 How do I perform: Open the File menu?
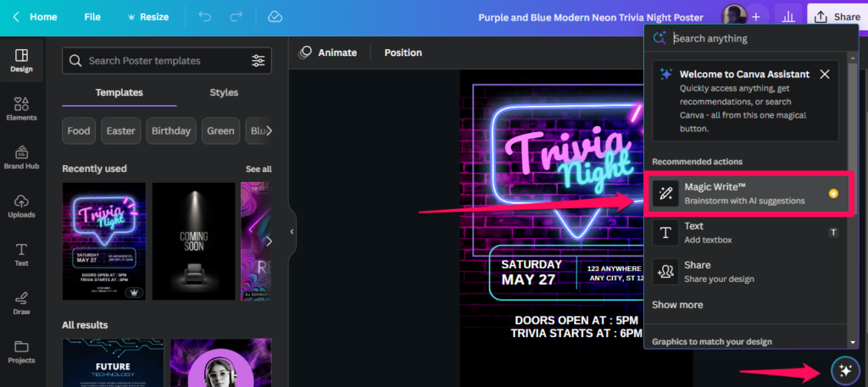point(92,17)
